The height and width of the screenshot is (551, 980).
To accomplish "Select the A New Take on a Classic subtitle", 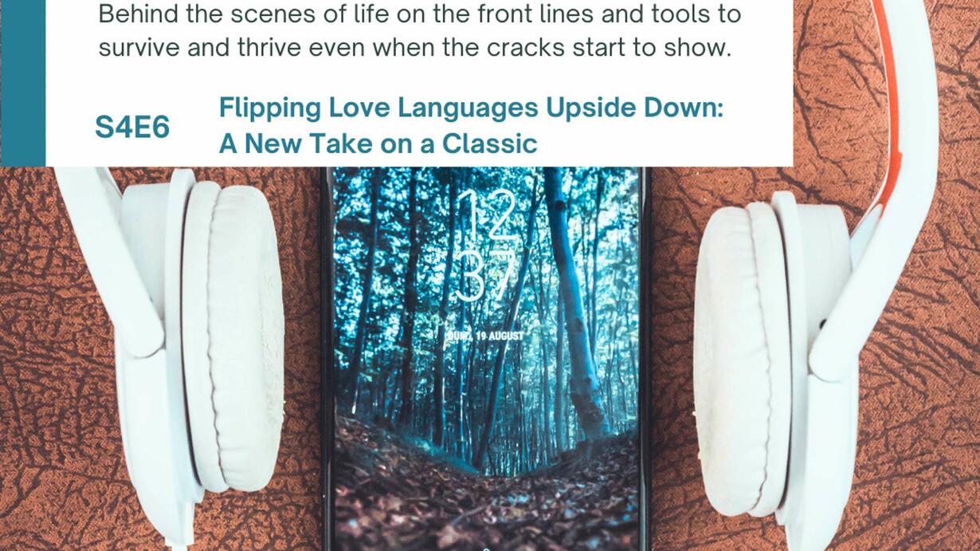I will [378, 144].
